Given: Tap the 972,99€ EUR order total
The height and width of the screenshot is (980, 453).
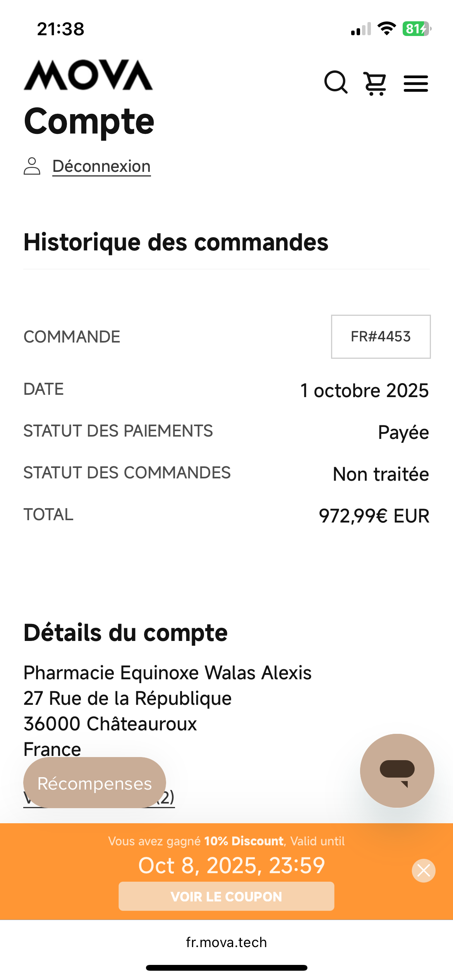Looking at the screenshot, I should [374, 516].
